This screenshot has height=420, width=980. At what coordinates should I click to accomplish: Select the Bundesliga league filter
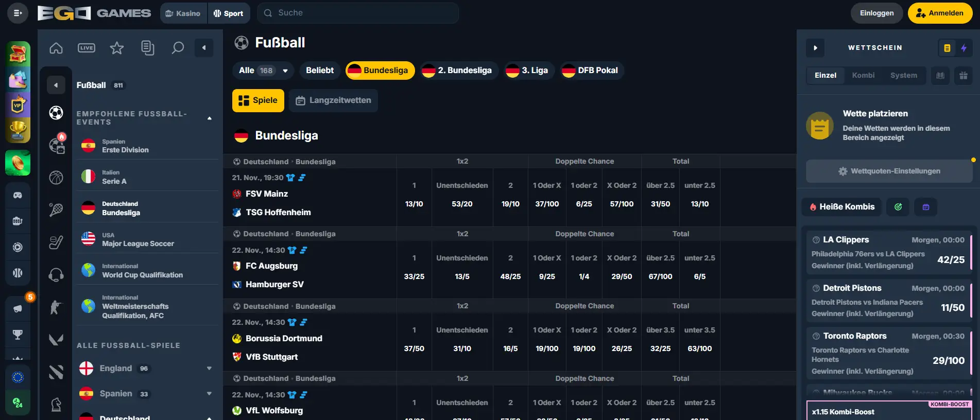click(380, 71)
